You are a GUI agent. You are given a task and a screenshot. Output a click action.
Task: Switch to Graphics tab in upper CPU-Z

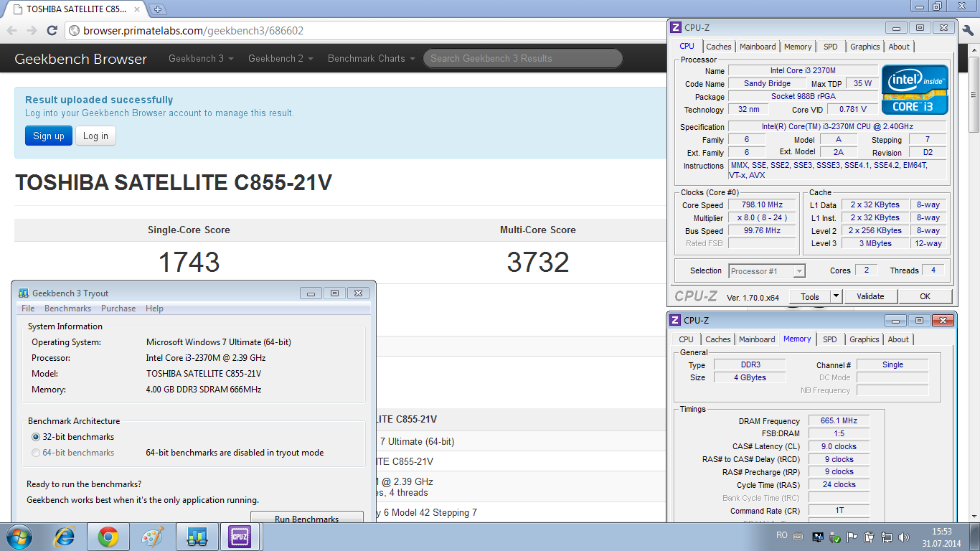[x=864, y=47]
